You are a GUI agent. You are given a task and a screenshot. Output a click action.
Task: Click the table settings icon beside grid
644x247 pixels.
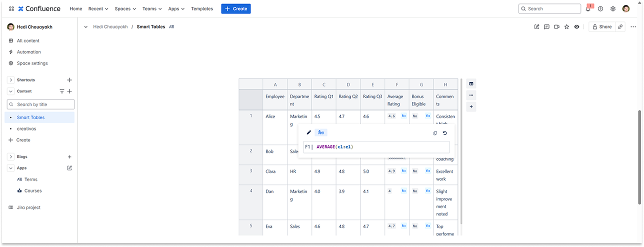pyautogui.click(x=471, y=83)
